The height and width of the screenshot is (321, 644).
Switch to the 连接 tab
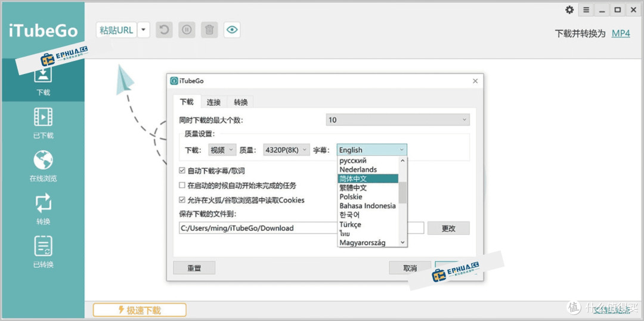213,103
